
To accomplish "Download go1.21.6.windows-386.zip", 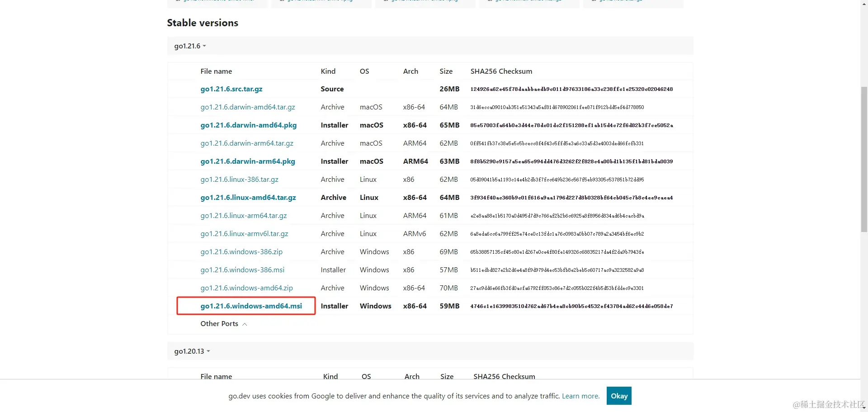I will [241, 252].
